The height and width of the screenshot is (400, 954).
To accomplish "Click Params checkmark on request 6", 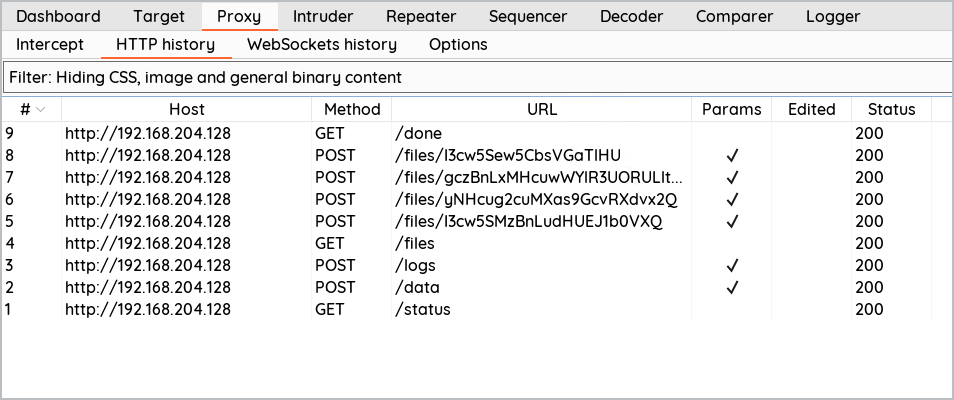I will [732, 199].
